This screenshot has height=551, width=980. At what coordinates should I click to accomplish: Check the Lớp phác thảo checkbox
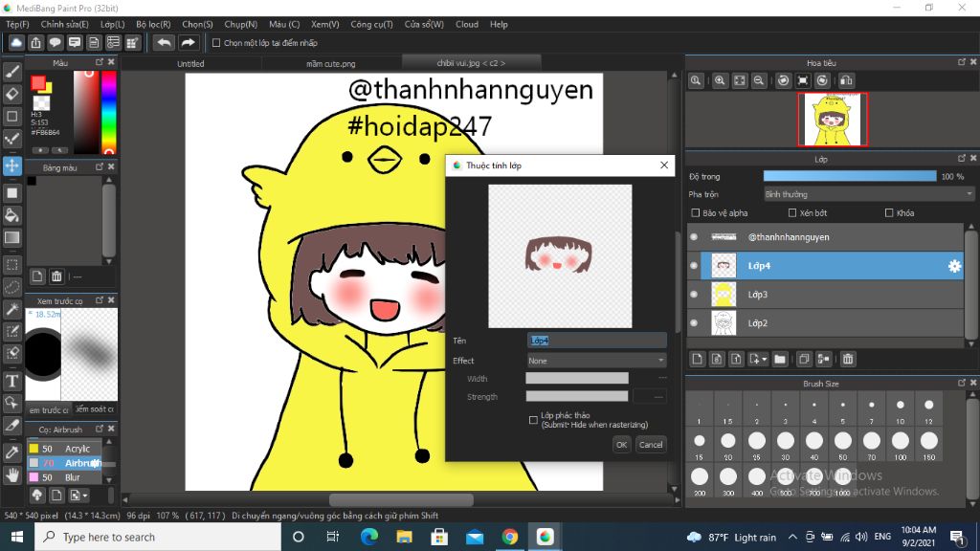(x=533, y=420)
